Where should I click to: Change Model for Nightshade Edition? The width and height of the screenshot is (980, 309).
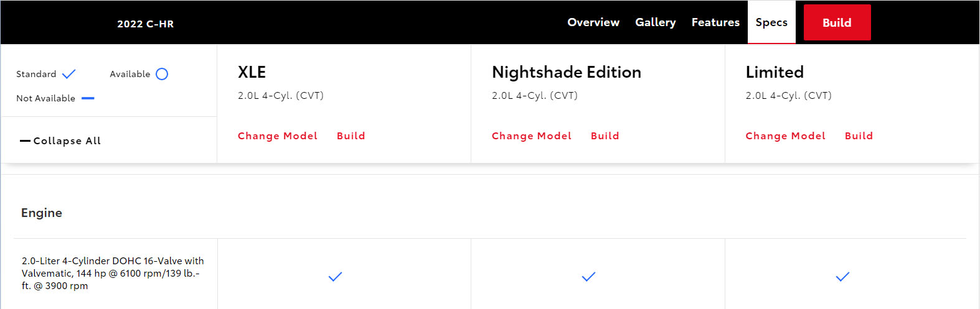pyautogui.click(x=532, y=136)
